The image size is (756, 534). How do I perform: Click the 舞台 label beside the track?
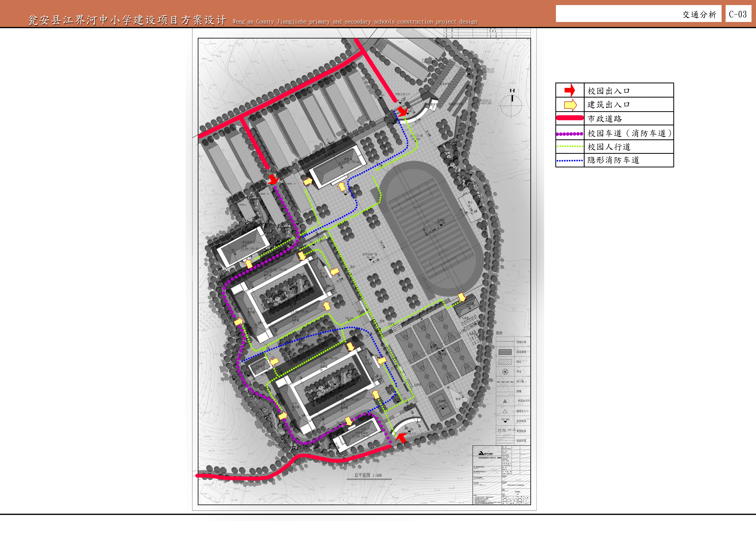click(470, 202)
